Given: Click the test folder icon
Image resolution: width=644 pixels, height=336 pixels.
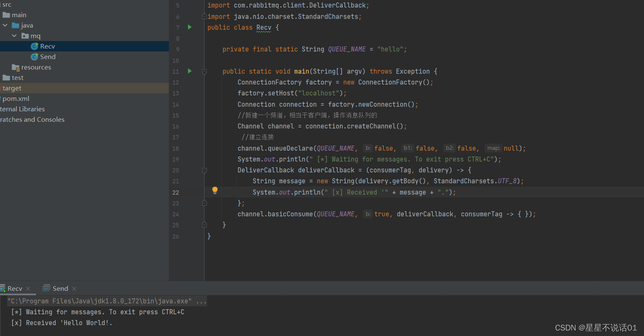Looking at the screenshot, I should (x=6, y=78).
